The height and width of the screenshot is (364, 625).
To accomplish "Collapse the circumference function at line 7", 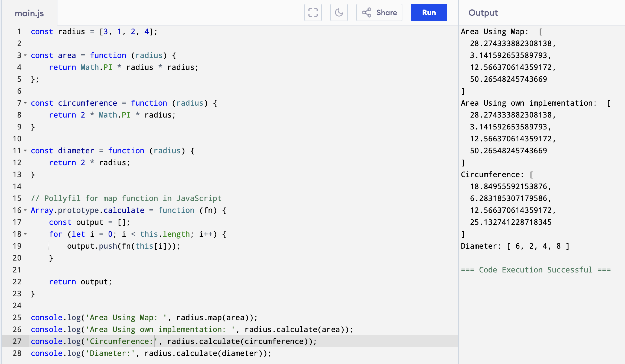I will click(25, 103).
